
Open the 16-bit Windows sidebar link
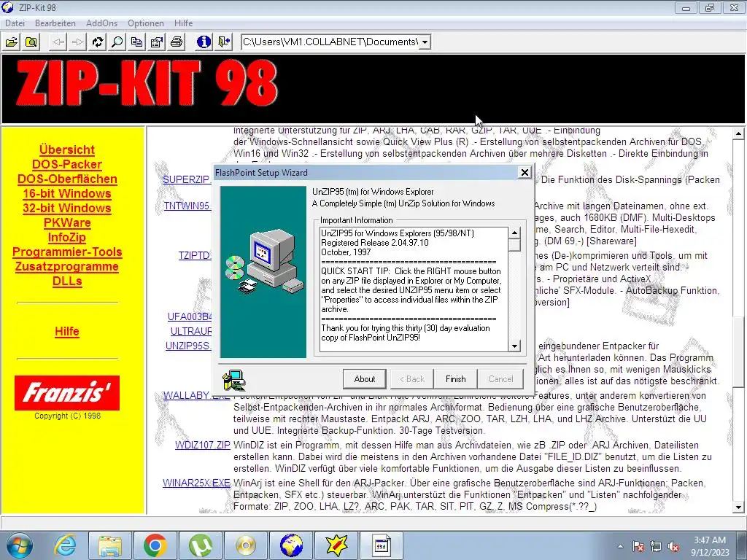pyautogui.click(x=67, y=193)
